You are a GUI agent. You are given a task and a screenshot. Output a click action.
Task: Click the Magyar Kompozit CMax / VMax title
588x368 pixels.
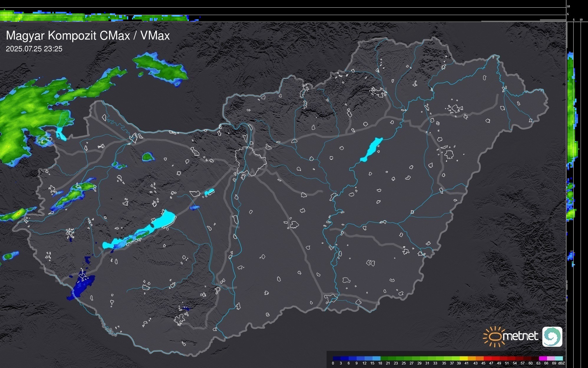pos(88,36)
